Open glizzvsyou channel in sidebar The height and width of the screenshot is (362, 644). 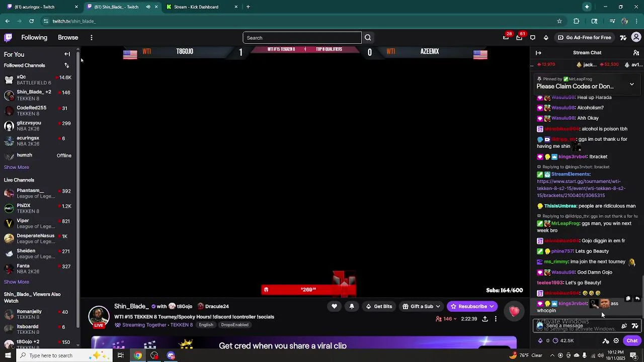pos(38,126)
